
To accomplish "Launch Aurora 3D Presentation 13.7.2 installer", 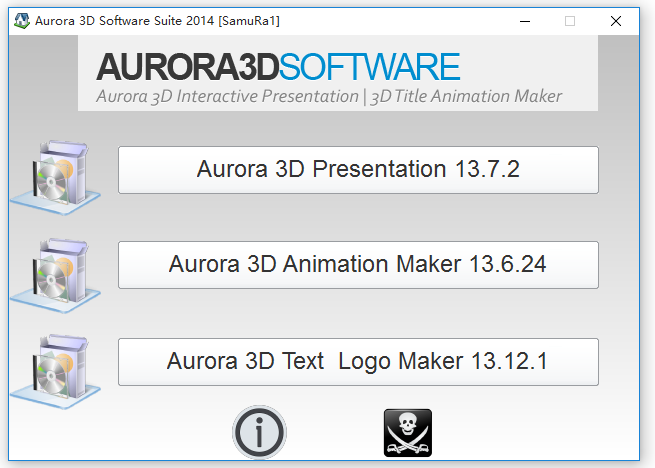I will tap(358, 170).
